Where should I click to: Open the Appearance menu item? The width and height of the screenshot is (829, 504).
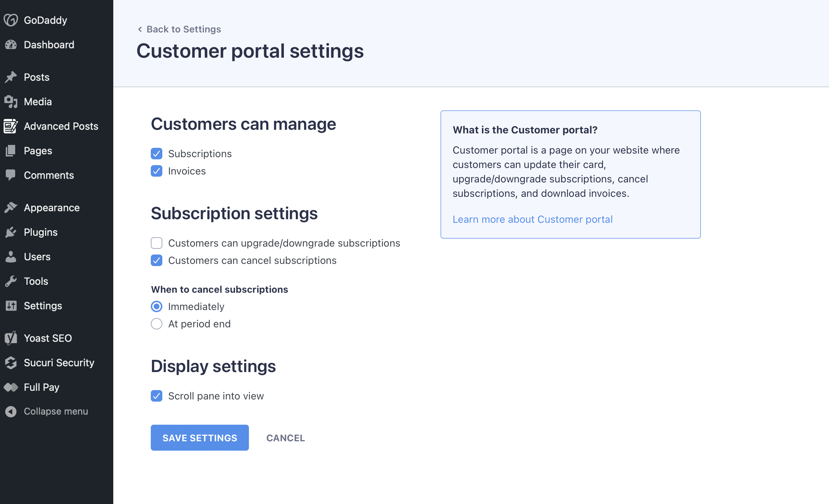(x=52, y=208)
